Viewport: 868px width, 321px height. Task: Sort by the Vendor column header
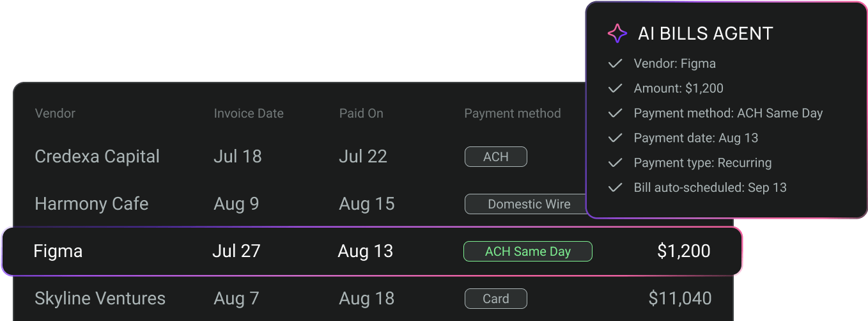point(55,113)
